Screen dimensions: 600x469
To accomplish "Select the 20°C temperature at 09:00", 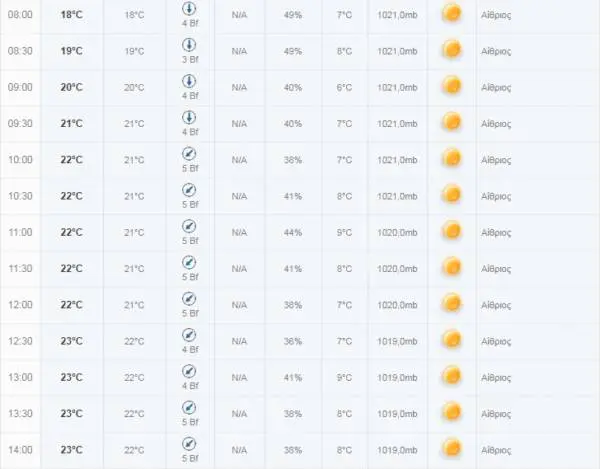I will 72,87.
